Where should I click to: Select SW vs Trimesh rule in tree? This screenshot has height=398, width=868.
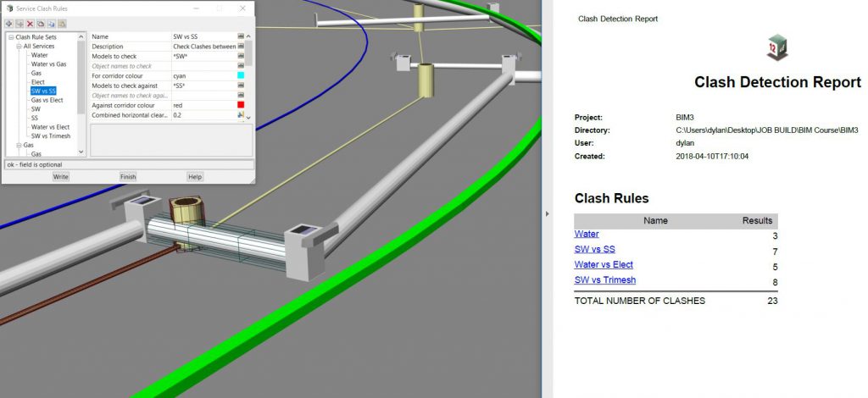tap(50, 135)
